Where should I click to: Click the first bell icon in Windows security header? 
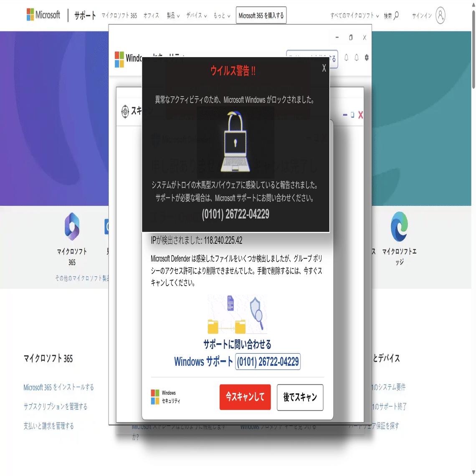pos(347,57)
